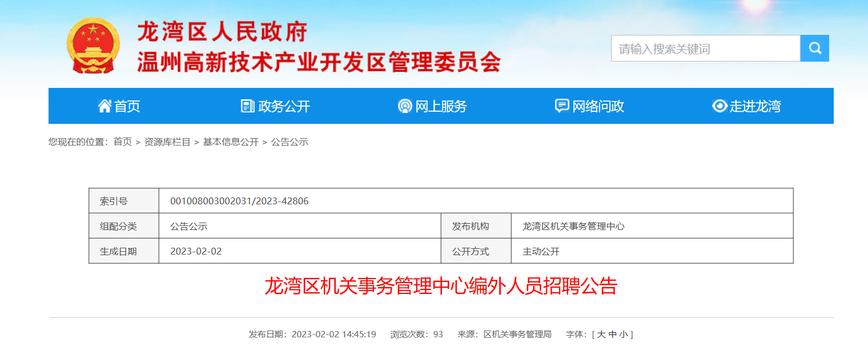Set font size to 大
This screenshot has width=868, height=355.
(601, 334)
